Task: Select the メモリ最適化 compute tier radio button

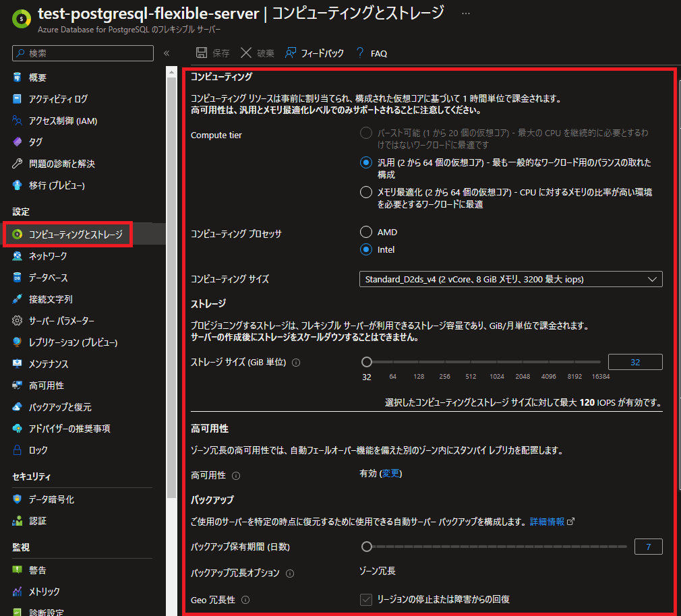Action: coord(366,192)
